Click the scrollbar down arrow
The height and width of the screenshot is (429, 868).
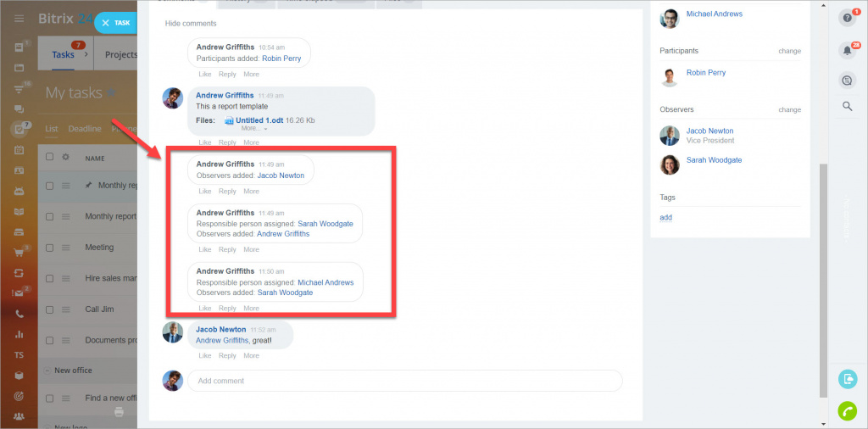pos(824,424)
